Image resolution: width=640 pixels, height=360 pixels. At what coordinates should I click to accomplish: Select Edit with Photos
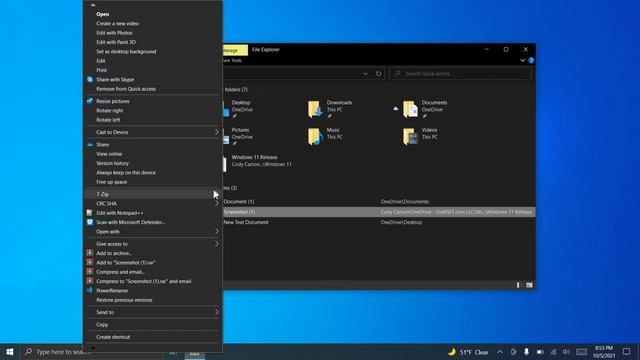[x=114, y=33]
